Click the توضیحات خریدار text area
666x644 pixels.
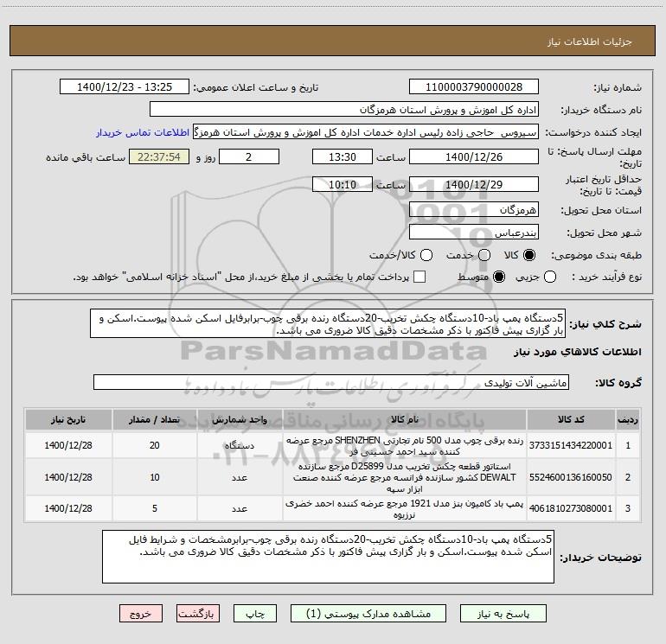click(328, 557)
